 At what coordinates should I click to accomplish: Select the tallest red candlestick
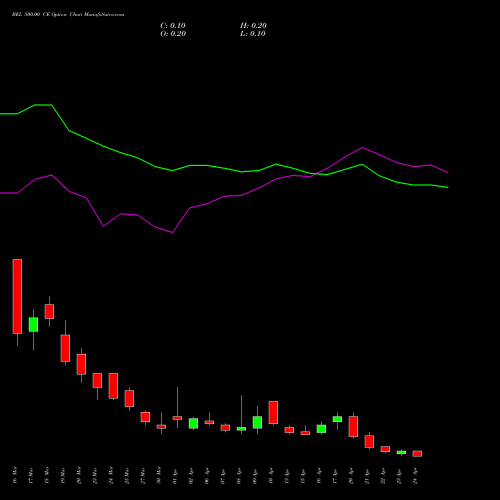[17, 296]
